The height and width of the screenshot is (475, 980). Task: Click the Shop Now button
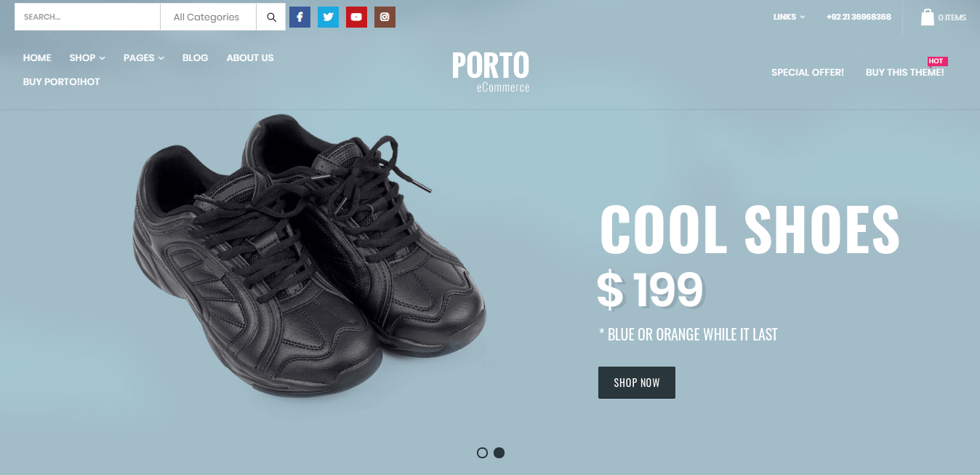pyautogui.click(x=637, y=383)
